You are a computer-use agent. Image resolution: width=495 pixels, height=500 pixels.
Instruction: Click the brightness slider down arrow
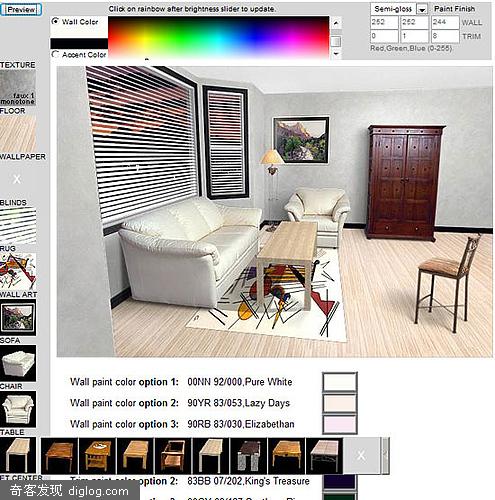click(x=336, y=53)
